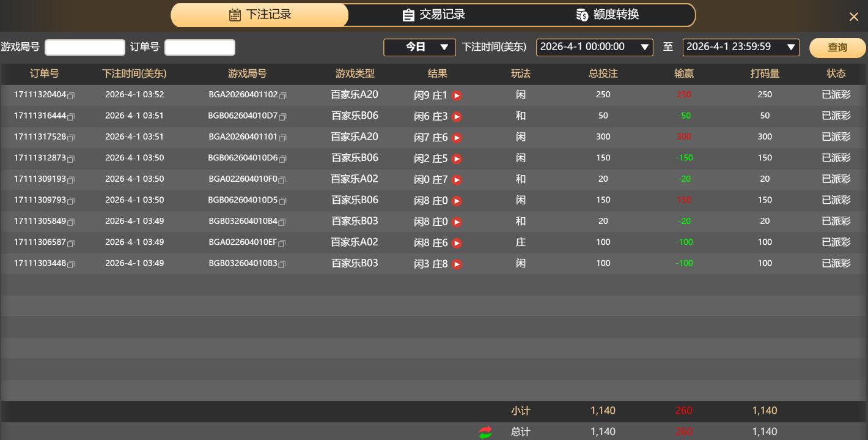Copy order number 17111309193 icon
This screenshot has height=440, width=868.
[71, 180]
